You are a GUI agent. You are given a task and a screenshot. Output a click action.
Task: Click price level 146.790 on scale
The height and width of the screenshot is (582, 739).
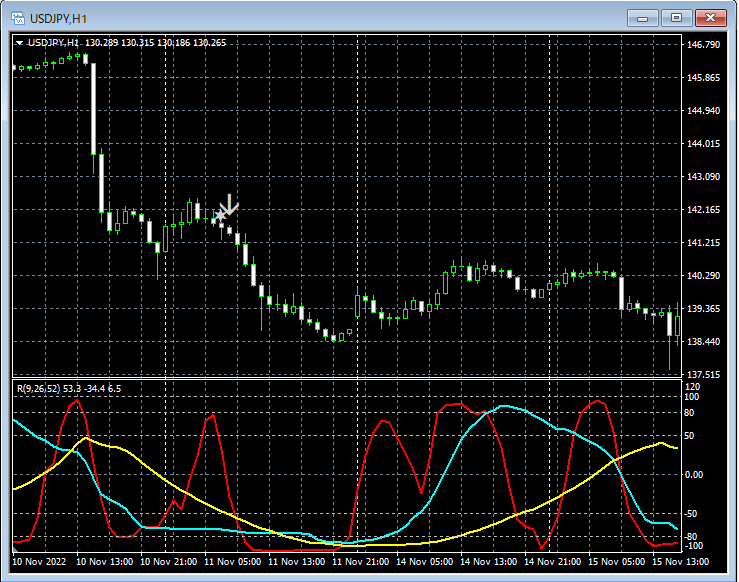tap(704, 45)
